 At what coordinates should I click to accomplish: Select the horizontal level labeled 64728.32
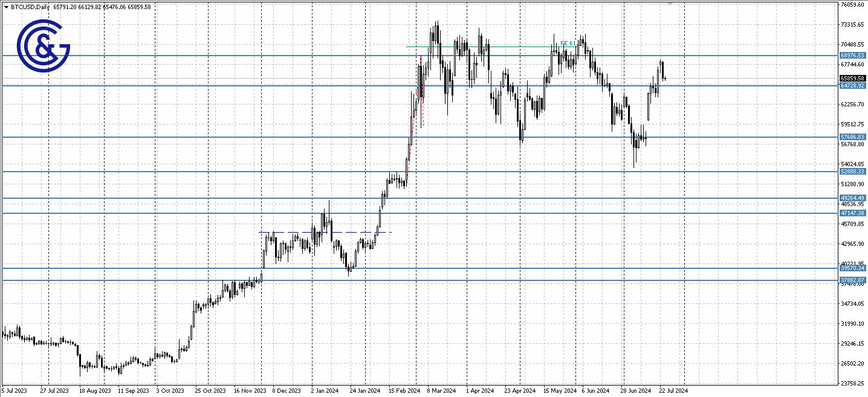point(852,86)
